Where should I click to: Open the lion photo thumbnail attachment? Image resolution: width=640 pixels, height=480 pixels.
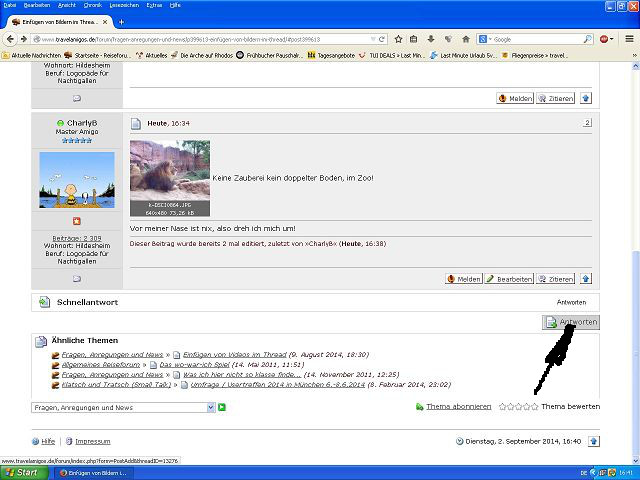tap(170, 178)
